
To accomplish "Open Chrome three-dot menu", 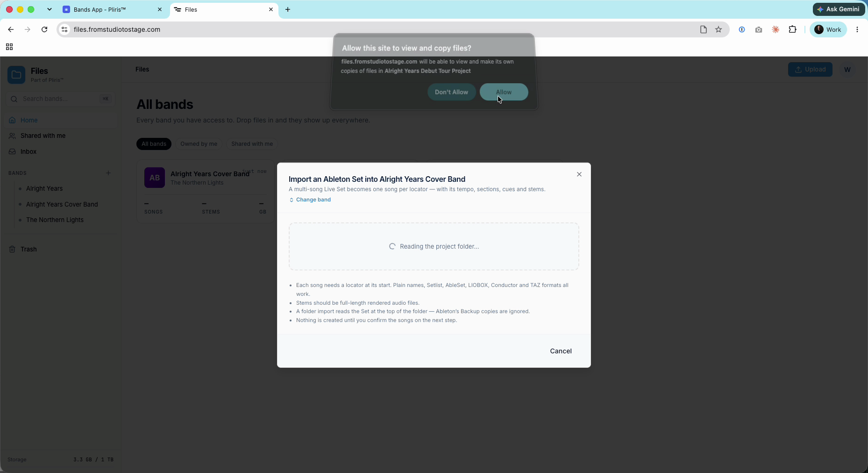I will point(857,29).
